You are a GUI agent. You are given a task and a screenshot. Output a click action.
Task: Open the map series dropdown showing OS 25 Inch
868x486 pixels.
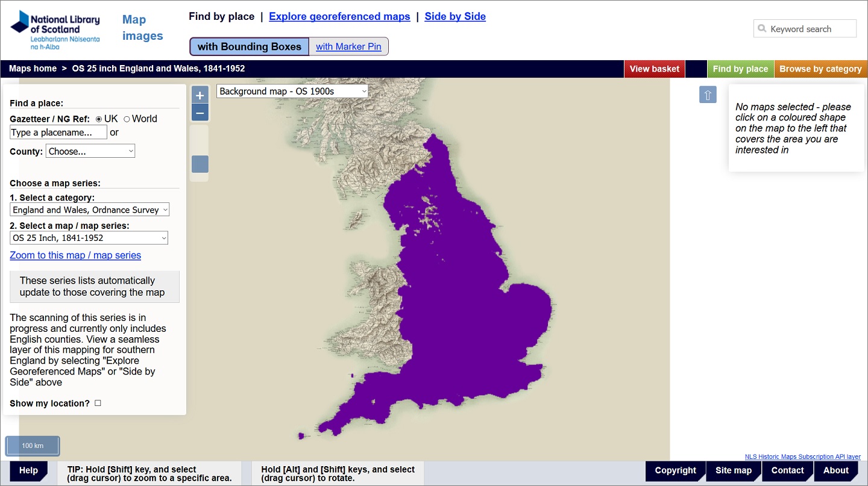pos(89,238)
